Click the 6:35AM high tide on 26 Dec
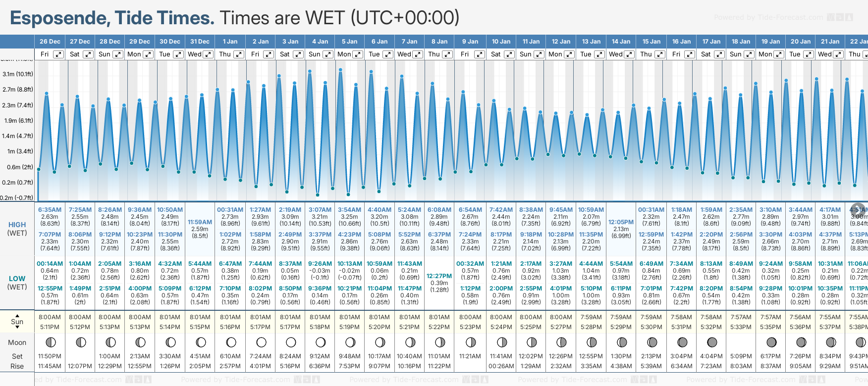The height and width of the screenshot is (386, 868). point(50,210)
